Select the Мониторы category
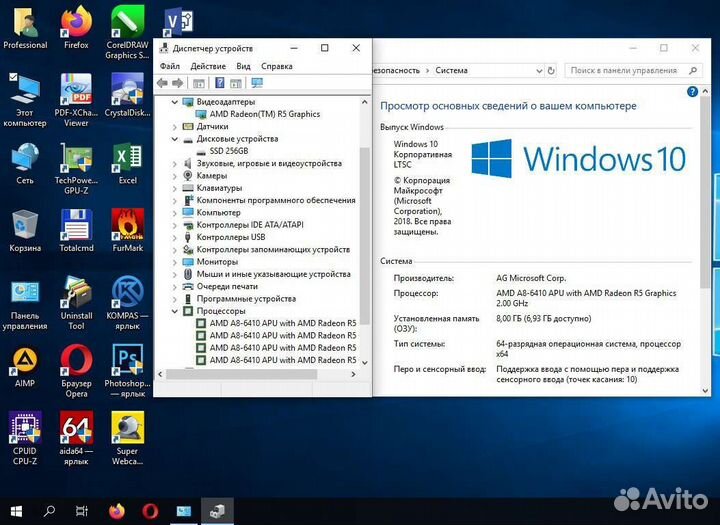Image resolution: width=720 pixels, height=525 pixels. 217,262
